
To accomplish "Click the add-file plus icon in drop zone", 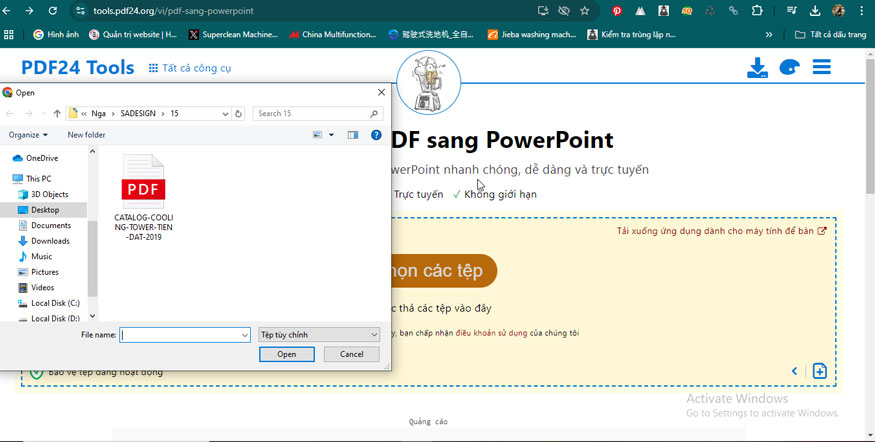I will (x=819, y=371).
